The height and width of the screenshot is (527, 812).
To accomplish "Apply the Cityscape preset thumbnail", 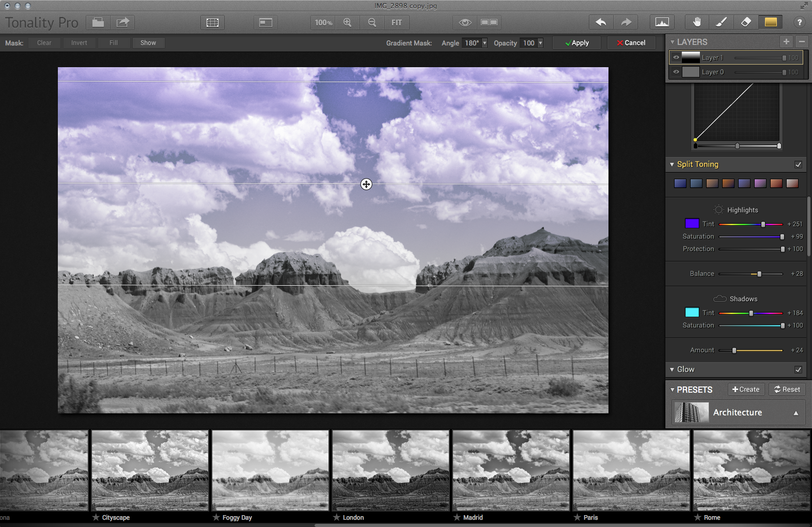I will click(150, 470).
